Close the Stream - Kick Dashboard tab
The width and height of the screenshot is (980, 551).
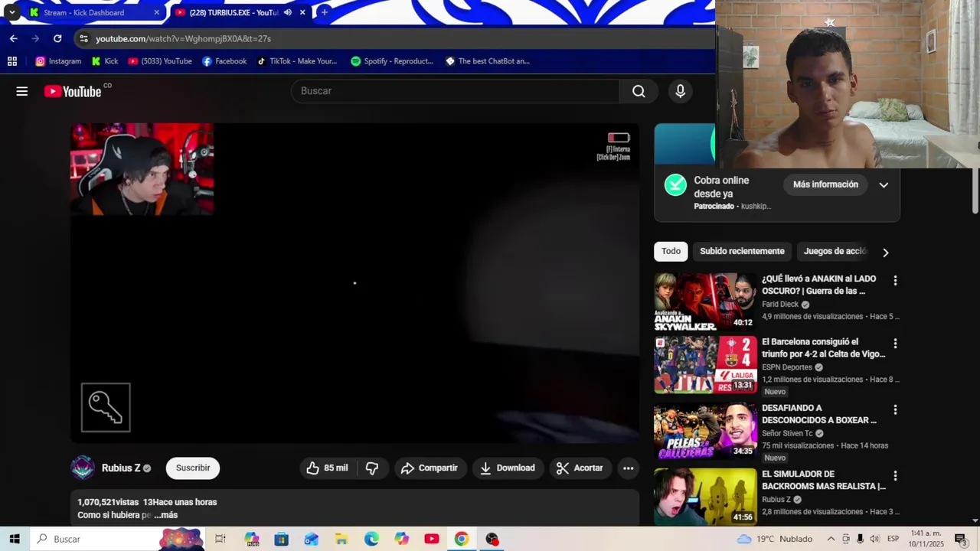(156, 12)
